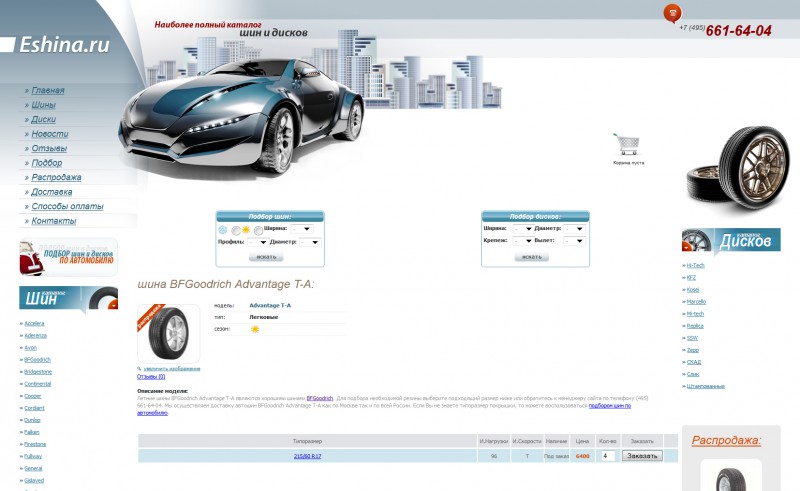Open Hi-Tech disk brand link
Image resolution: width=800 pixels, height=491 pixels.
[695, 265]
